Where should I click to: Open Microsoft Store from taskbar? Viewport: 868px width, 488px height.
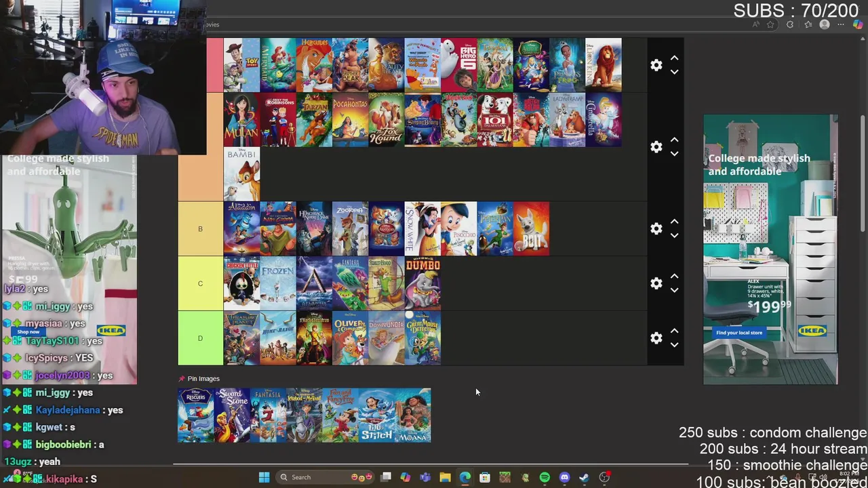coord(485,477)
